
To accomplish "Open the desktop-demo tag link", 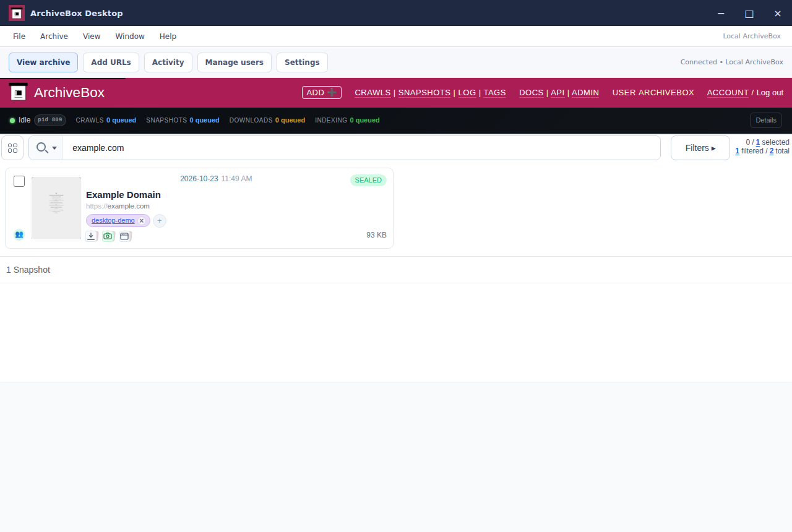I will (113, 221).
